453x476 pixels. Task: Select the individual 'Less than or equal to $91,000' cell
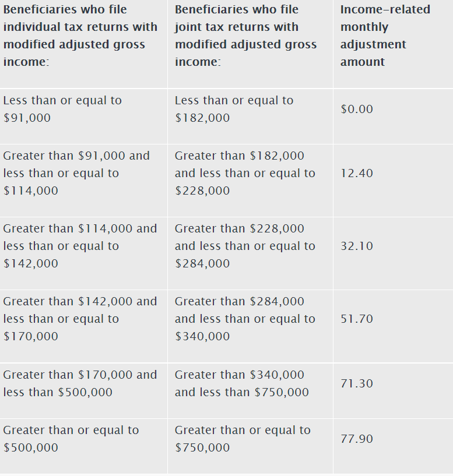point(62,109)
